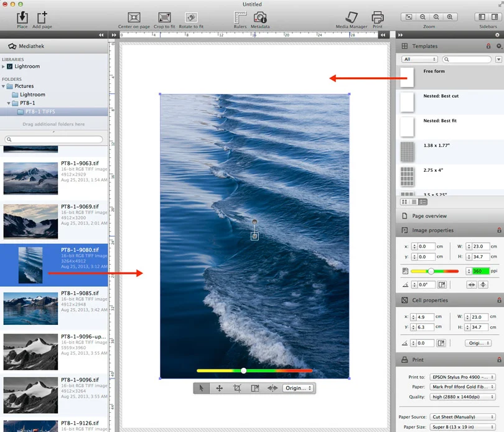Click the Mediathek search field
504x432 pixels.
(x=54, y=139)
